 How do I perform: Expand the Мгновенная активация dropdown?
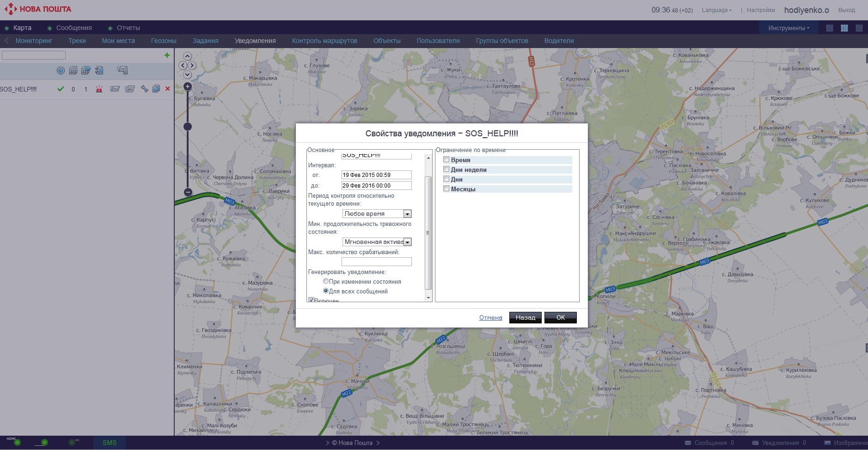click(407, 242)
